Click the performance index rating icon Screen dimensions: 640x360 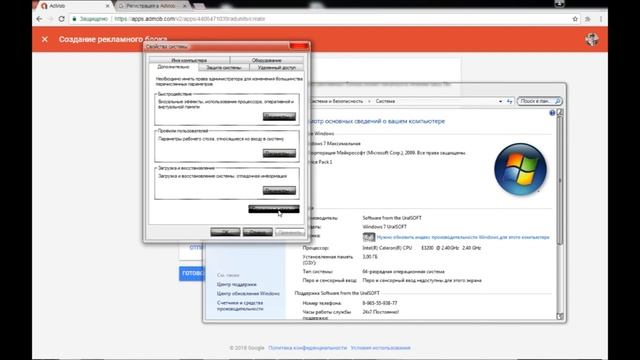369,237
